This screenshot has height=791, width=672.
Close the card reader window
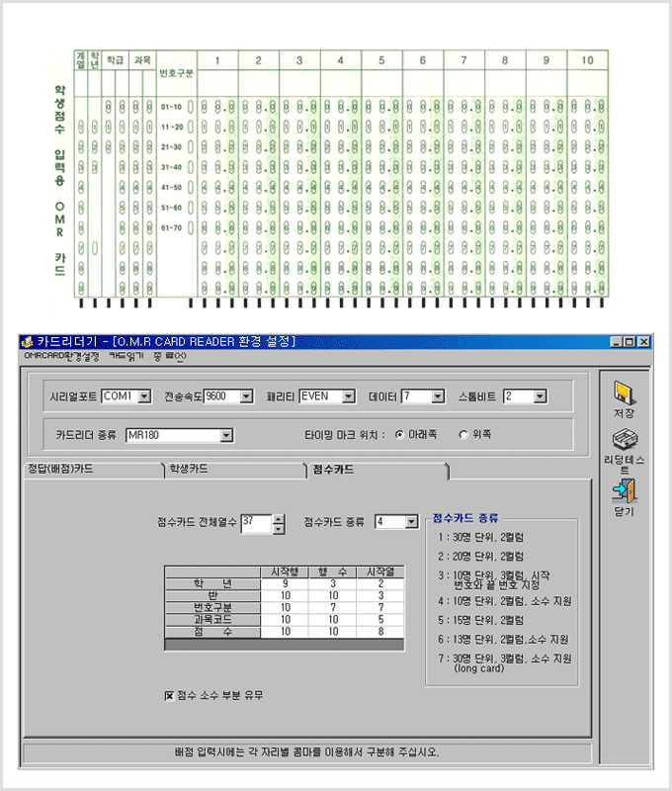[643, 342]
